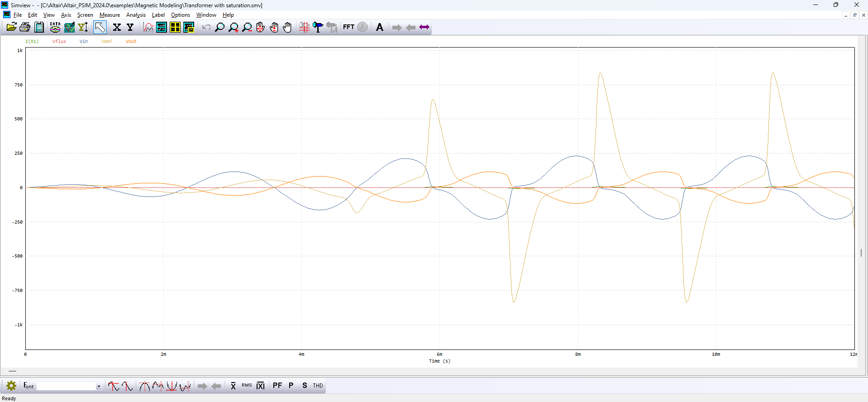868x402 pixels.
Task: Open X axis settings icon
Action: (117, 28)
